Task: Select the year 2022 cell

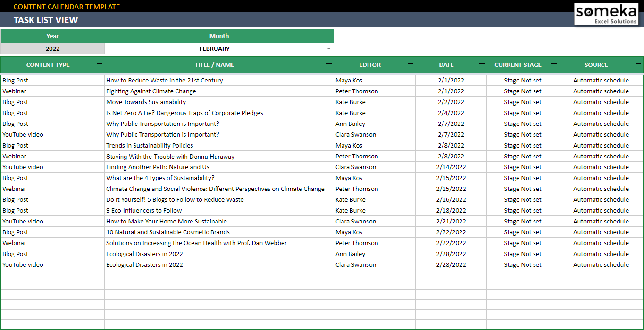Action: [x=52, y=49]
